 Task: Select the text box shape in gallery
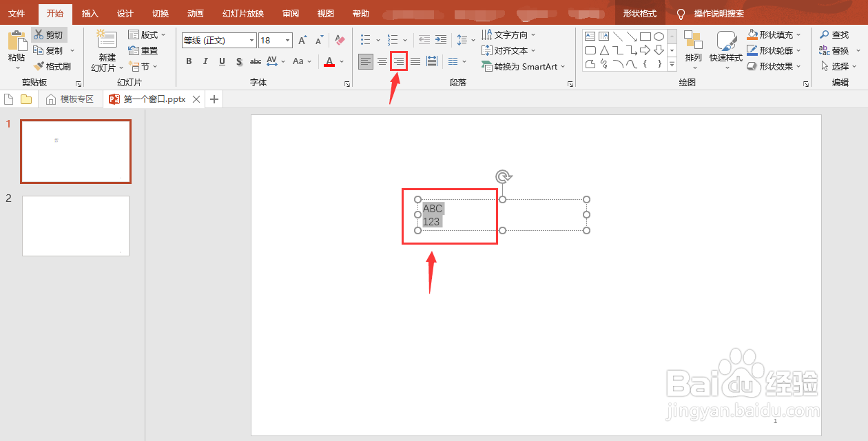[x=590, y=36]
